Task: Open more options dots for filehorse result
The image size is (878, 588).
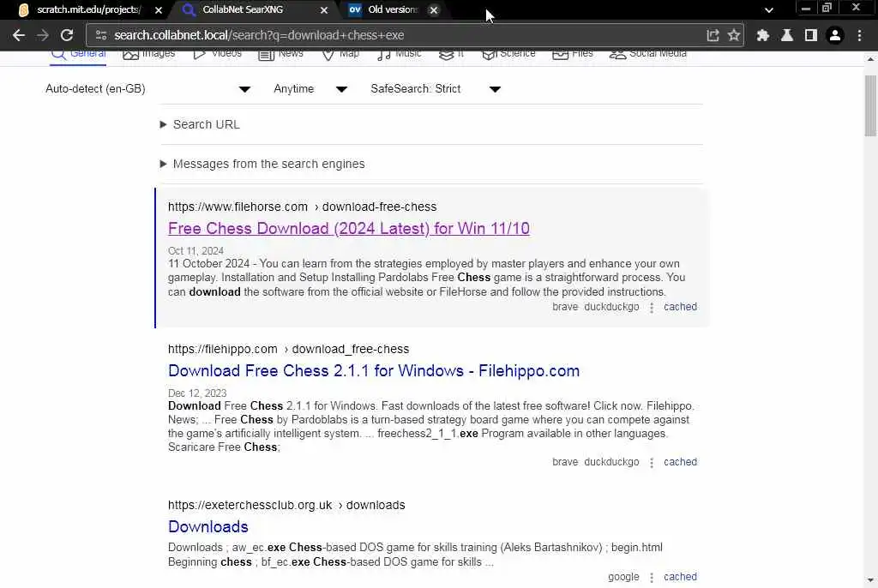Action: [652, 308]
